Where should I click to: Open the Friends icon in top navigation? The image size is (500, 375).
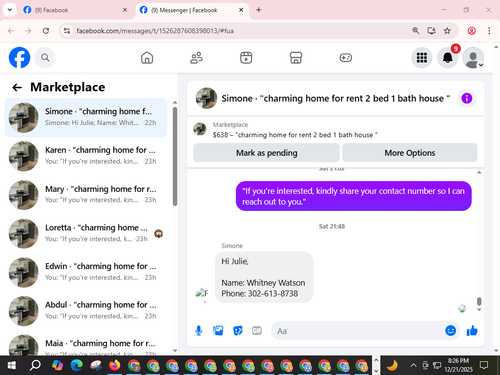196,58
